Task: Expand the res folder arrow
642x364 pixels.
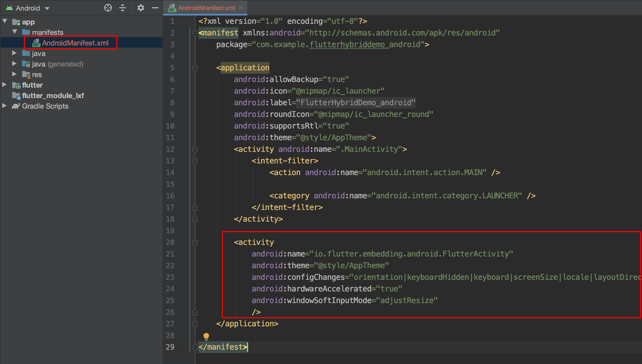Action: (x=14, y=74)
